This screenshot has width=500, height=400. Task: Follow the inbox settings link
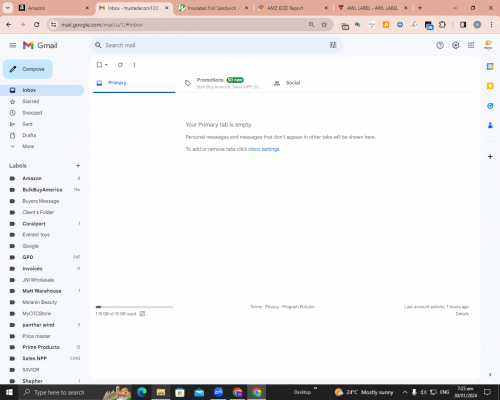264,149
